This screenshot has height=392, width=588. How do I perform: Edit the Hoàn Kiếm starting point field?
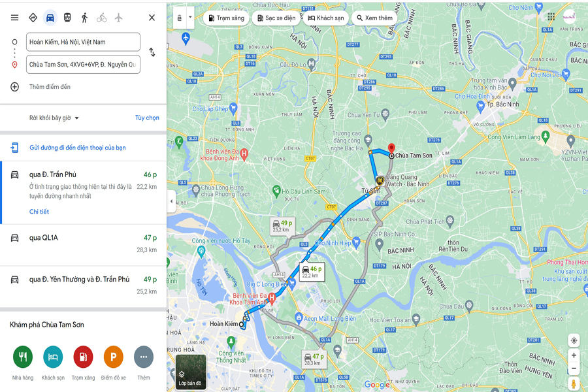(x=83, y=42)
